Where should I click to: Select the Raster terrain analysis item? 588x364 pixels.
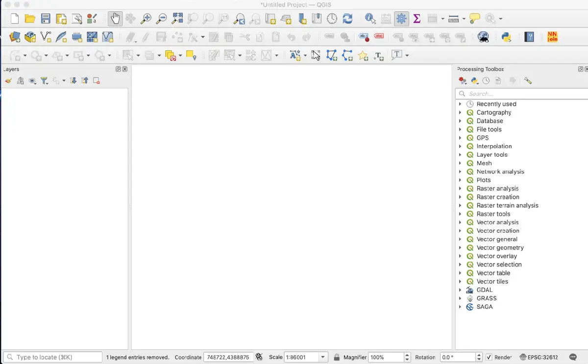[x=507, y=205]
